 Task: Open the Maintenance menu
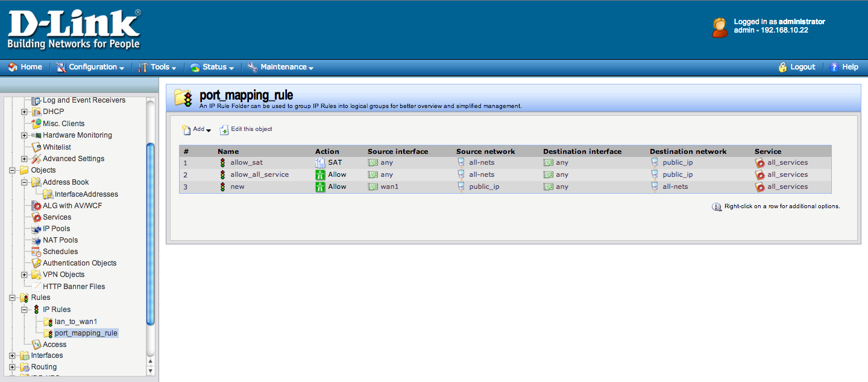(x=281, y=67)
